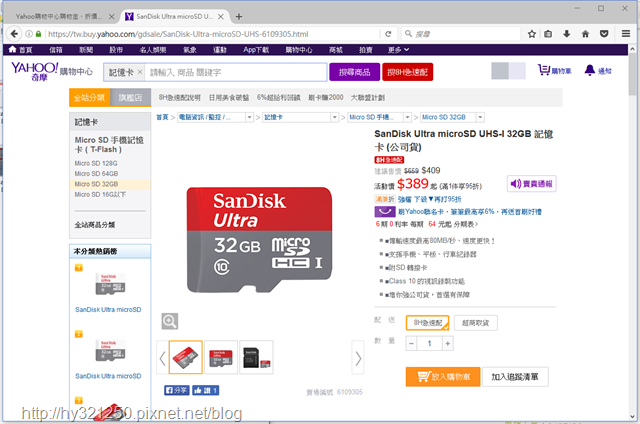Image resolution: width=640 pixels, height=424 pixels.
Task: Open the Pocket icon in toolbar
Action: click(x=604, y=34)
